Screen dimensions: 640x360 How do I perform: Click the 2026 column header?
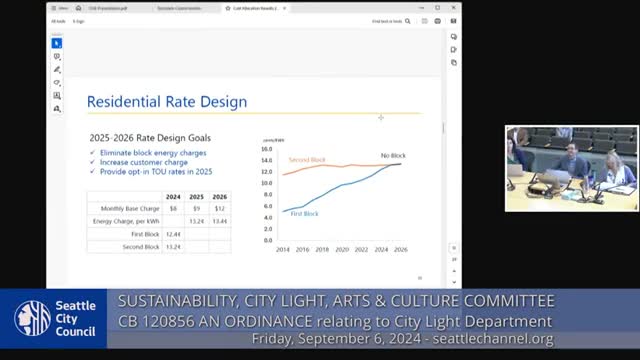pos(220,197)
